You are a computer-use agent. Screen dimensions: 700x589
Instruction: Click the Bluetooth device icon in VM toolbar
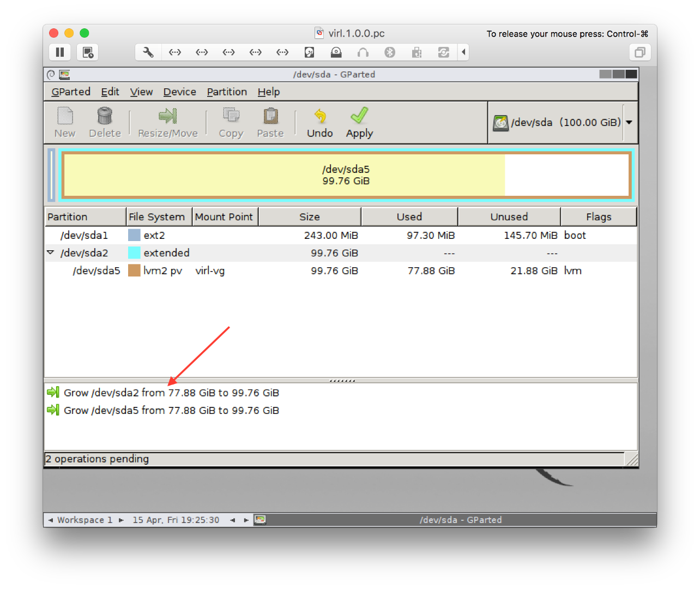[389, 52]
